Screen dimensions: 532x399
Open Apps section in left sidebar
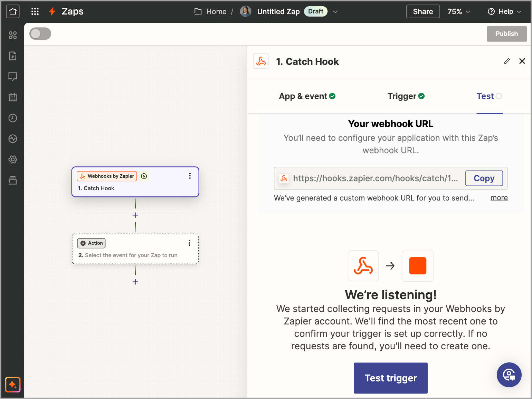(x=13, y=35)
